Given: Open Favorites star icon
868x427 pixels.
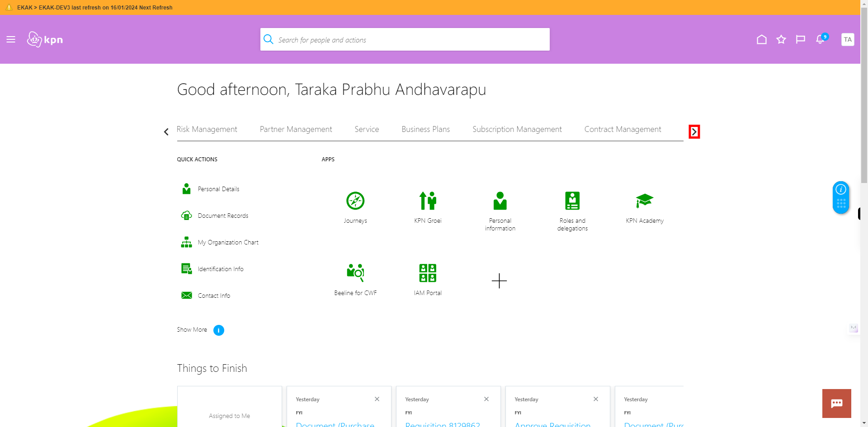Looking at the screenshot, I should click(781, 40).
